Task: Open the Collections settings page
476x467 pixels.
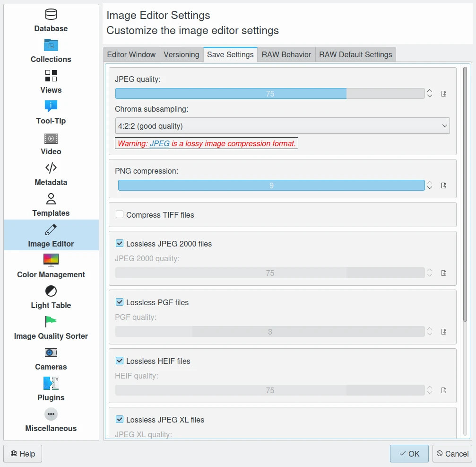Action: click(x=51, y=52)
